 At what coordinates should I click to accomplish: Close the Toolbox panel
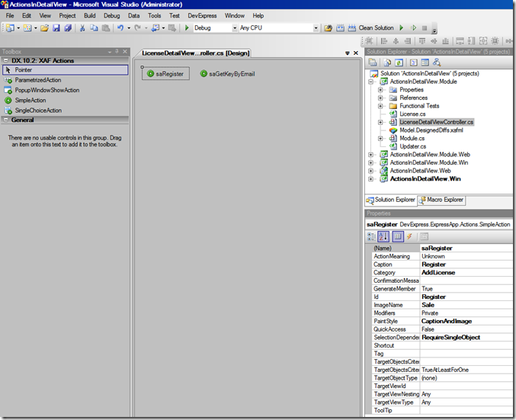(x=125, y=51)
